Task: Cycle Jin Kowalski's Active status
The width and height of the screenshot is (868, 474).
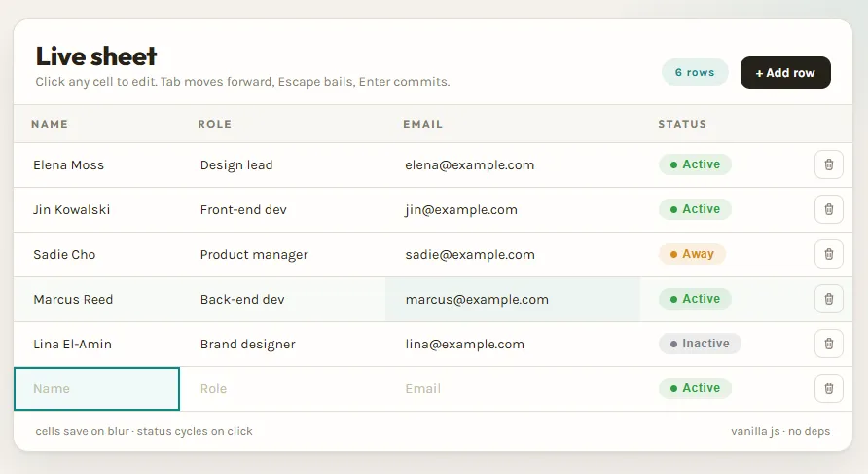Action: 695,209
